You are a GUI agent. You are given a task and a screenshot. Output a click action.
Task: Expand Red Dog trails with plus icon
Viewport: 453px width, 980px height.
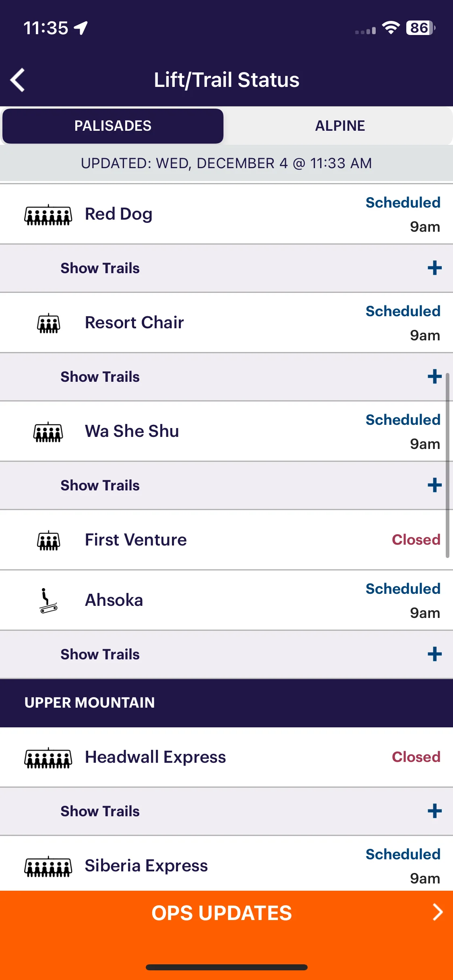(x=435, y=268)
